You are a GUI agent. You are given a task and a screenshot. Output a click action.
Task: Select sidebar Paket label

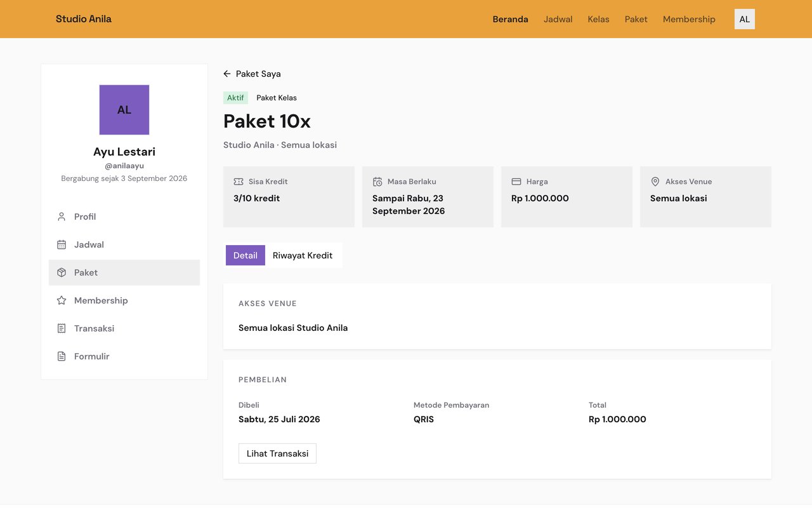pos(86,272)
